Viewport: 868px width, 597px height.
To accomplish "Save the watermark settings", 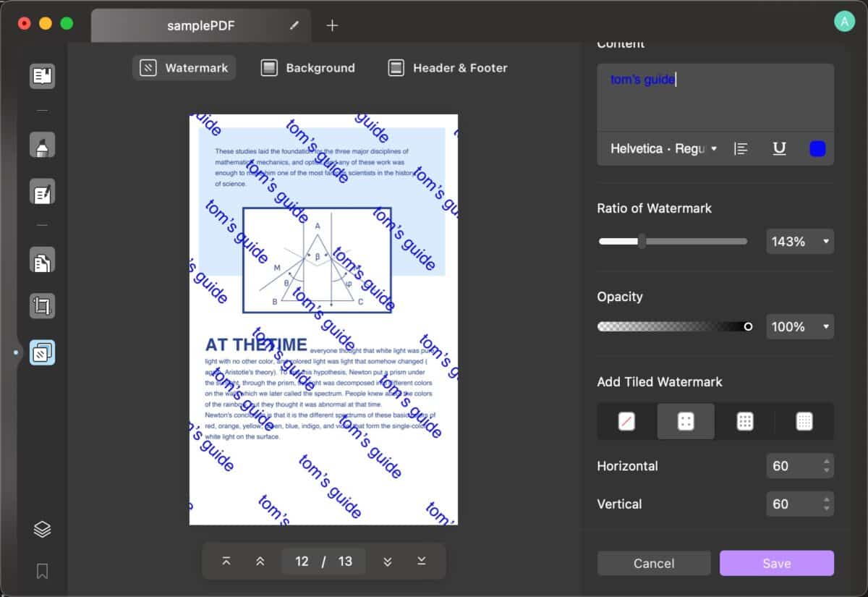I will [x=777, y=563].
